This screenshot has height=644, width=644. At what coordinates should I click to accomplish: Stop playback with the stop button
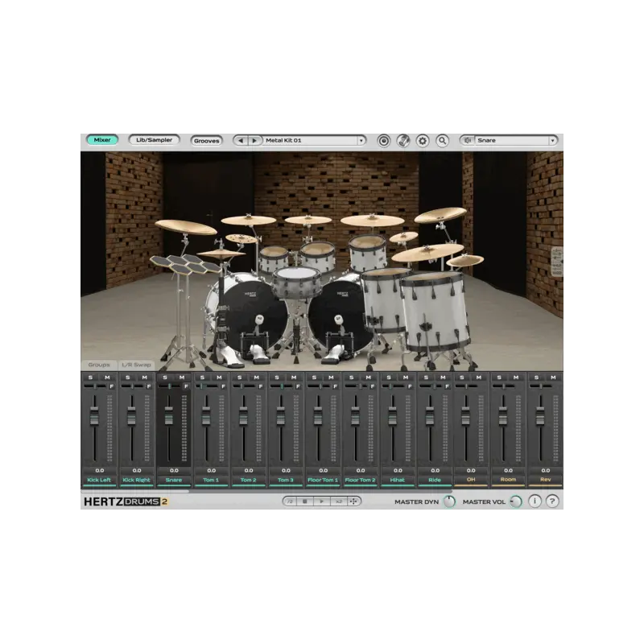tap(305, 501)
